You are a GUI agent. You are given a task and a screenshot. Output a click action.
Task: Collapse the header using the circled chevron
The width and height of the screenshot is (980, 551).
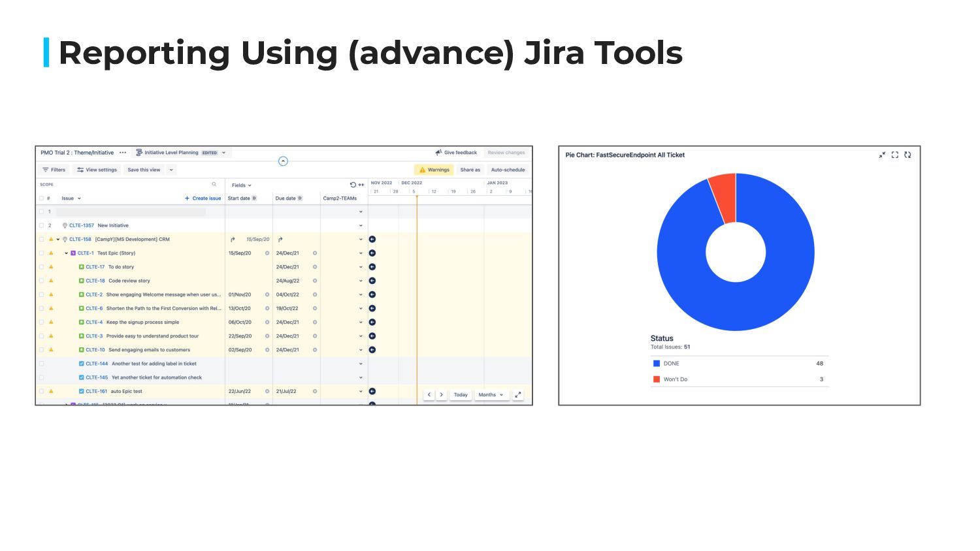283,161
